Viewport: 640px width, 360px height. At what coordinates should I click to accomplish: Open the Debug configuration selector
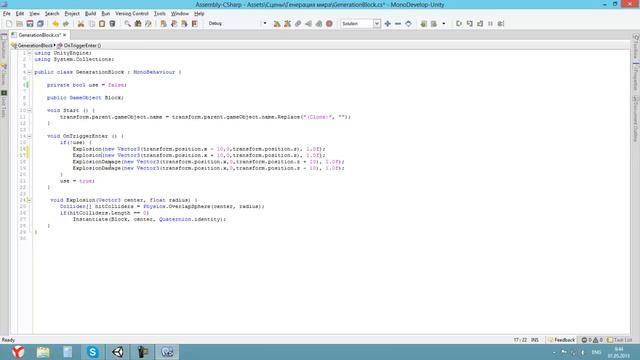(x=233, y=24)
